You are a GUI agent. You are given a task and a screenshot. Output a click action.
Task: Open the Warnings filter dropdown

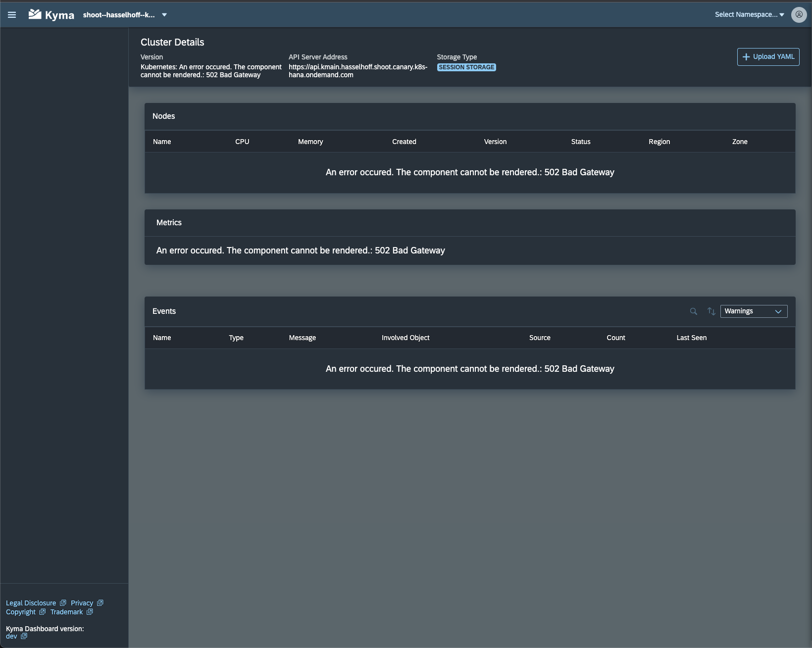tap(753, 311)
